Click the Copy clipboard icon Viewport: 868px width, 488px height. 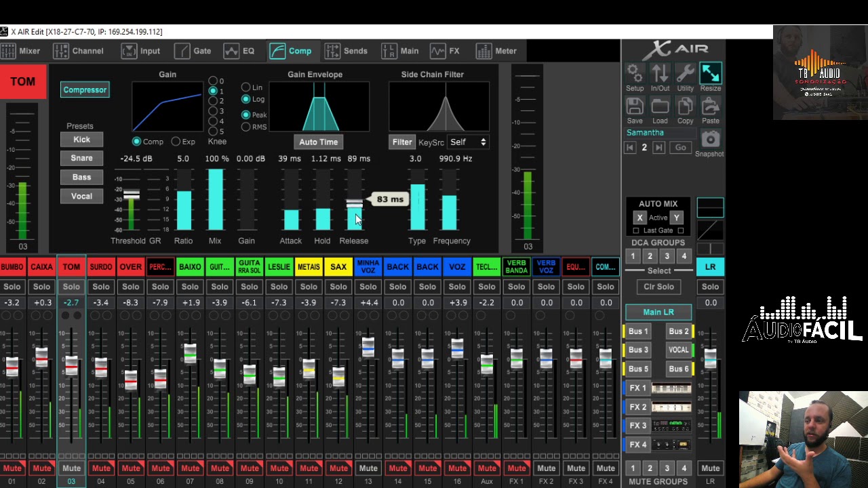pos(685,106)
